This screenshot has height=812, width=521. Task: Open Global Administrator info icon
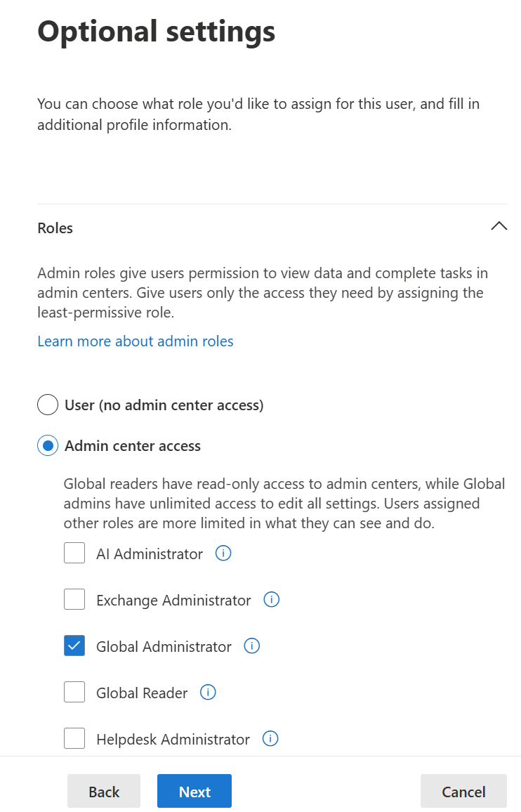tap(251, 646)
